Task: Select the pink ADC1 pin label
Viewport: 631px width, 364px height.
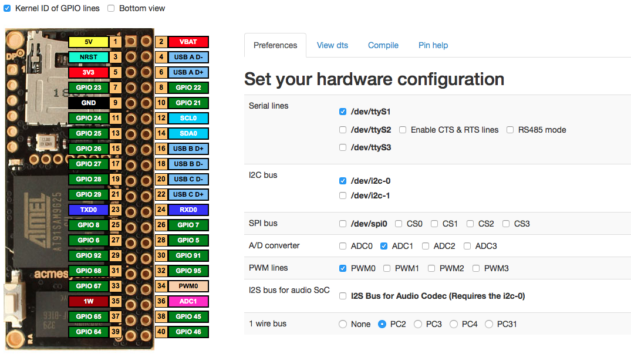Action: (x=188, y=302)
